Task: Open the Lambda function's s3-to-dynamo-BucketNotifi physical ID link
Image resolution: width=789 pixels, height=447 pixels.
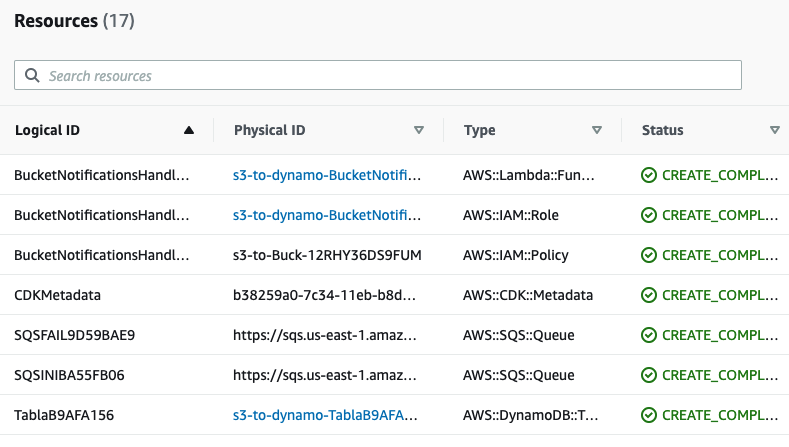Action: pyautogui.click(x=326, y=175)
